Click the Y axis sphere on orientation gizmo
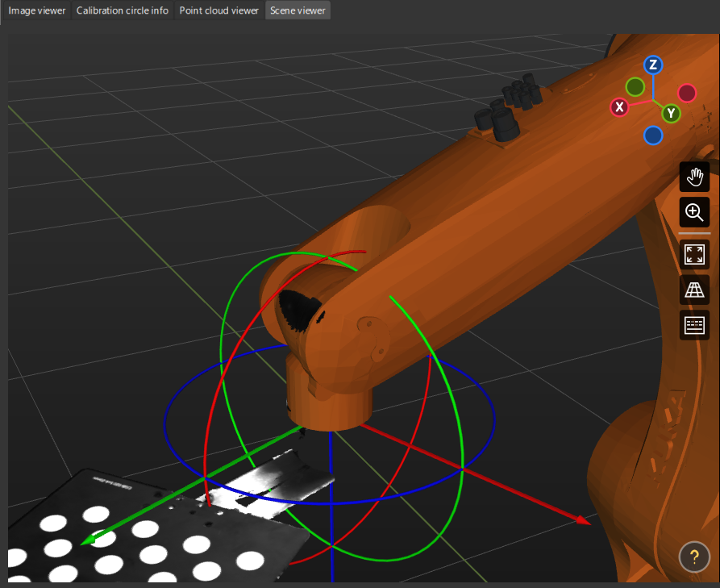 tap(671, 113)
